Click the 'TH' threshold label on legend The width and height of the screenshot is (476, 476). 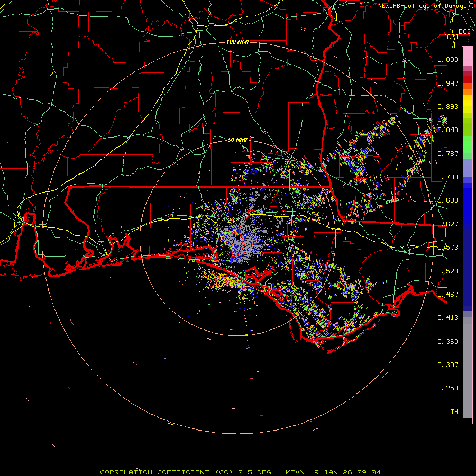454,412
